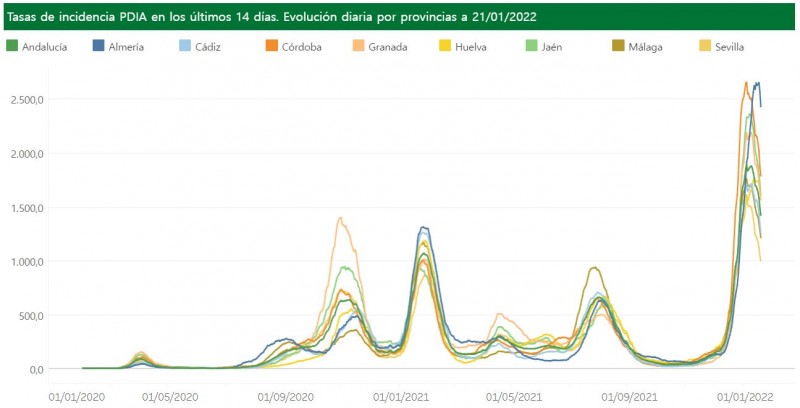The height and width of the screenshot is (408, 800).
Task: Toggle the Sevilla series label
Action: pyautogui.click(x=729, y=47)
